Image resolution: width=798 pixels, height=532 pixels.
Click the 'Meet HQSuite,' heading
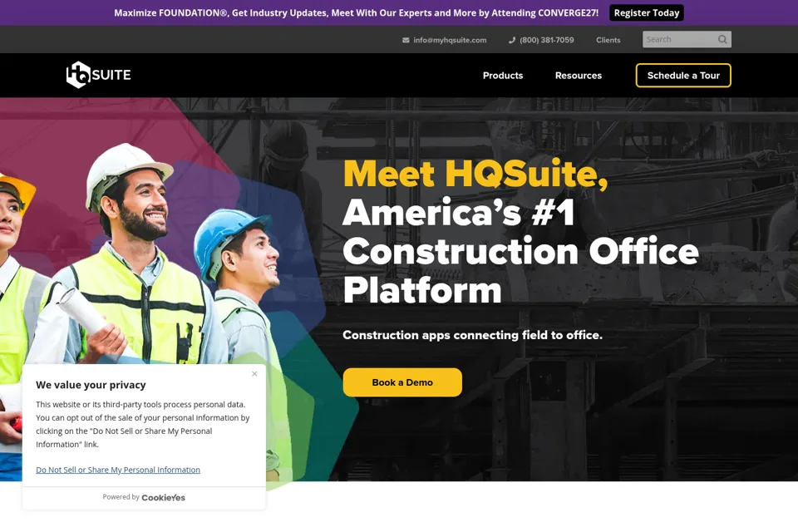pyautogui.click(x=475, y=174)
